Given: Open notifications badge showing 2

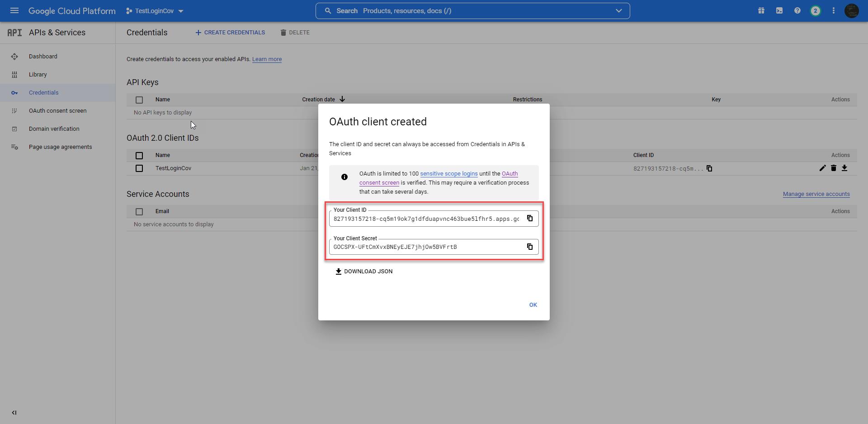Looking at the screenshot, I should [816, 10].
